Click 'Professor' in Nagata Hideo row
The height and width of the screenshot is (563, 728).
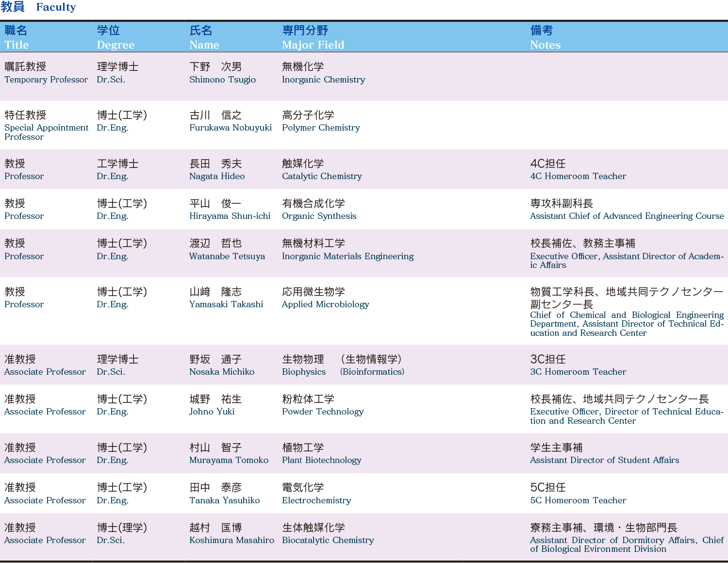click(24, 176)
